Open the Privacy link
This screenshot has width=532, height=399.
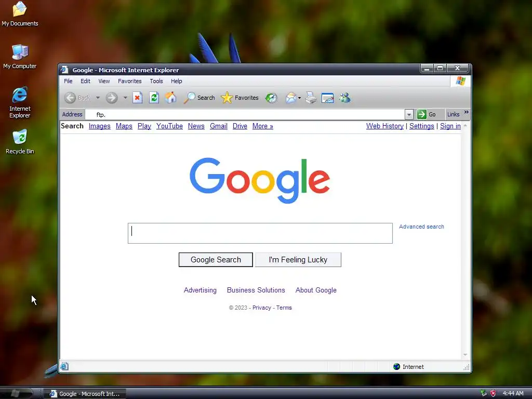point(262,308)
